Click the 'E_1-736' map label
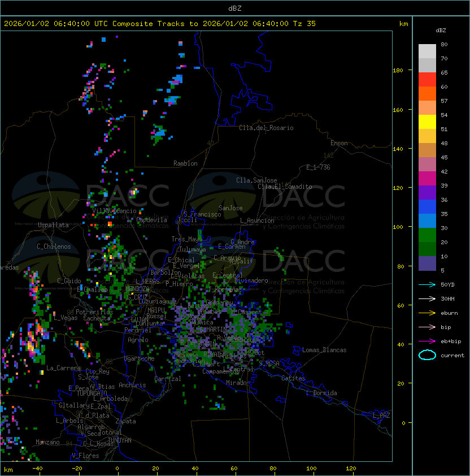Viewport: 470px width, 476px height. click(318, 167)
